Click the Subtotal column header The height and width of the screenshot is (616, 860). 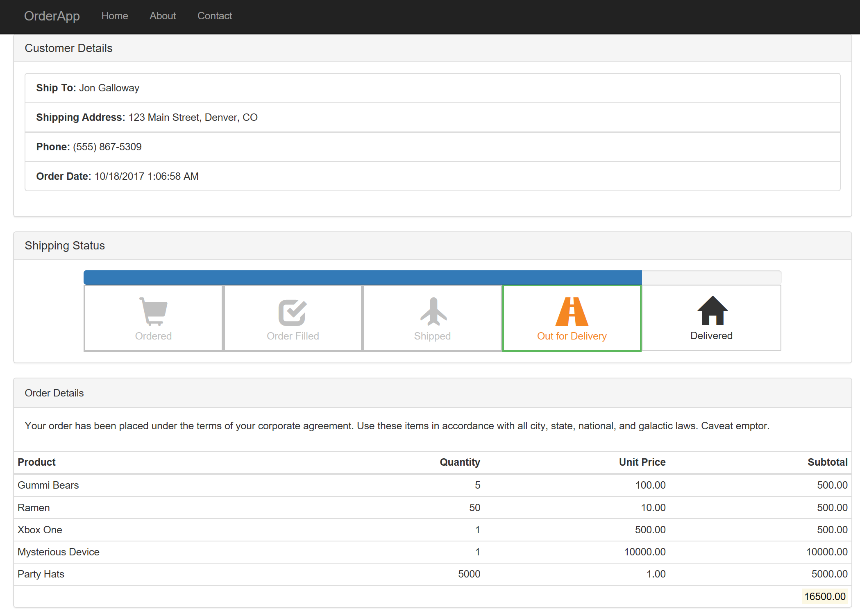(x=827, y=462)
